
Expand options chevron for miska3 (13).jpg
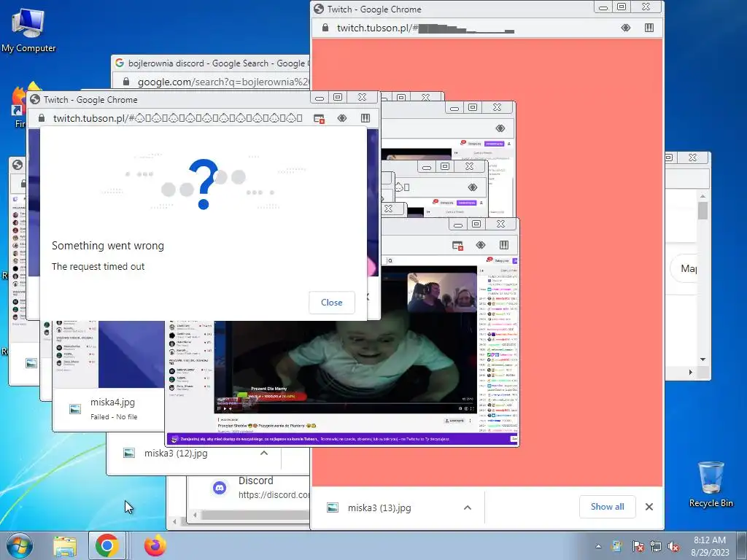(x=468, y=507)
